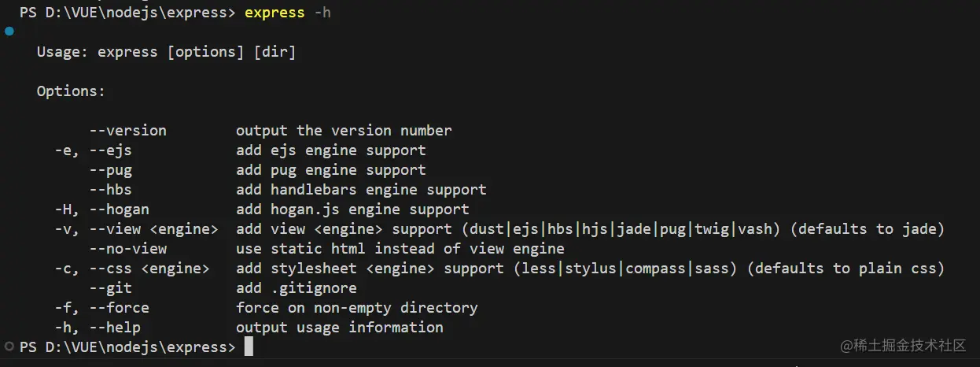
Task: Click the "--css <engine>" option text
Action: tap(149, 269)
